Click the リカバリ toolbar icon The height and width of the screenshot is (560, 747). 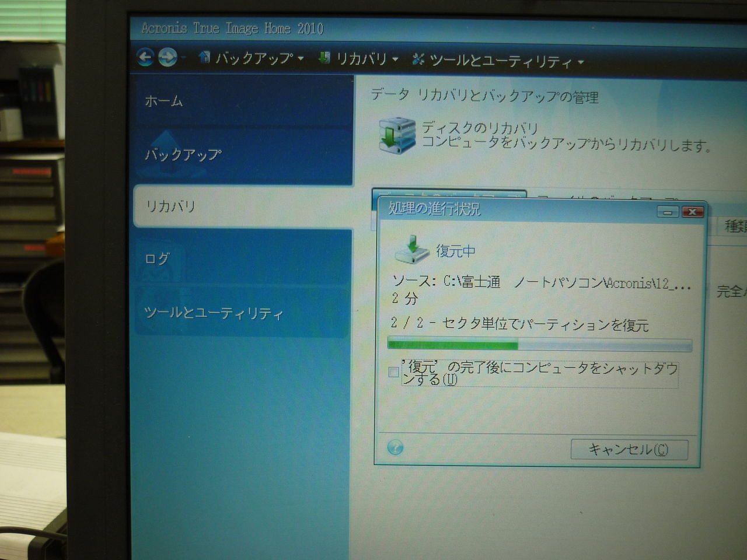point(324,58)
